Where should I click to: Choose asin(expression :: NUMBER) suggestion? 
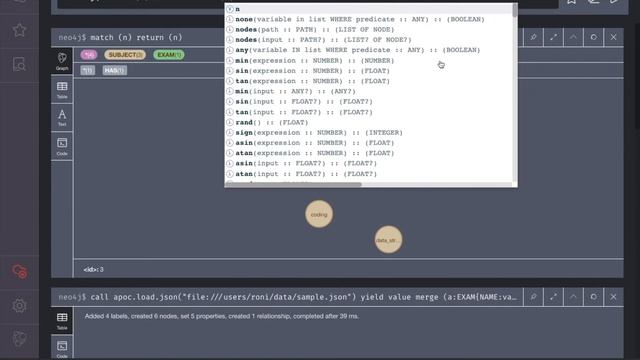click(369, 142)
